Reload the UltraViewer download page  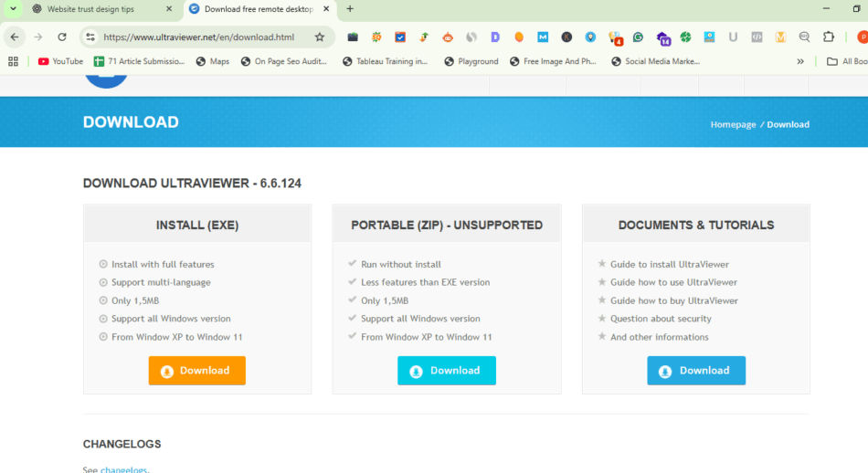(x=62, y=37)
